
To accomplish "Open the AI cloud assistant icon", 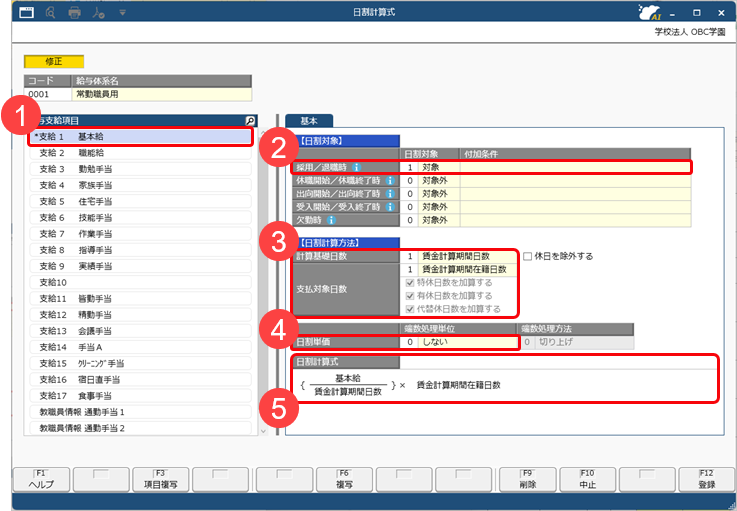I will (x=650, y=12).
